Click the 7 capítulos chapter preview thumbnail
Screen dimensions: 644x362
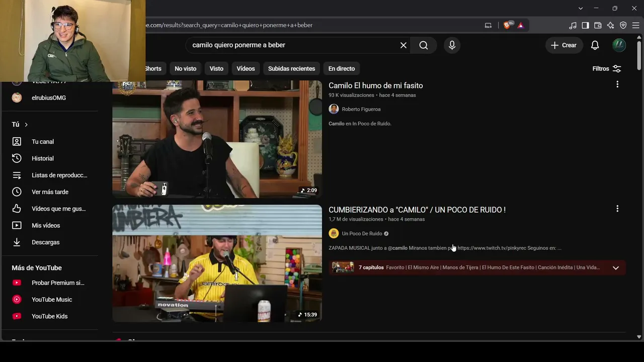[x=343, y=267]
